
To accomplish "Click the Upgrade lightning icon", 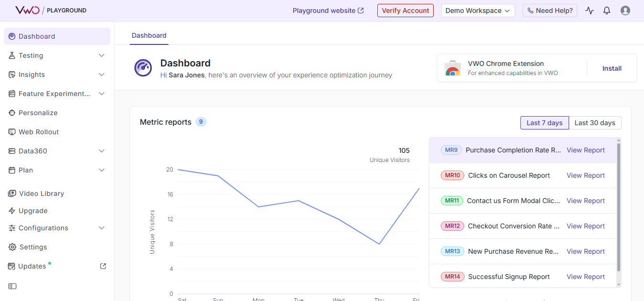I will pyautogui.click(x=12, y=211).
